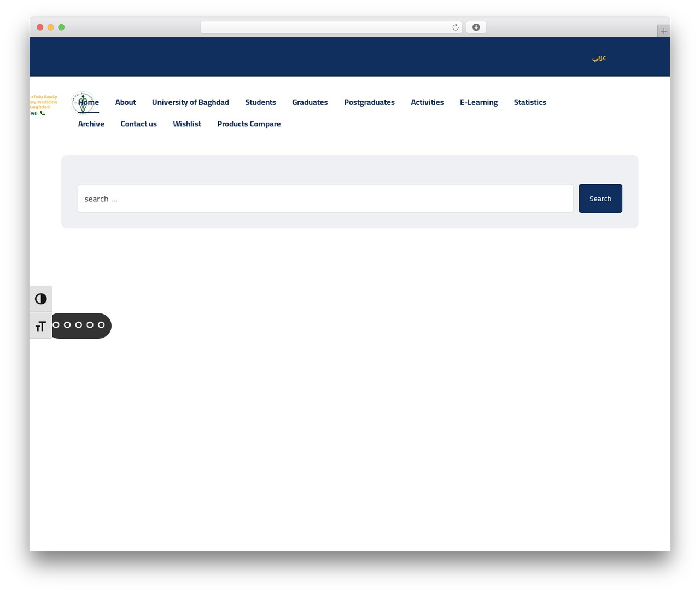This screenshot has height=593, width=700.
Task: Open the Wishlist page
Action: 187,124
